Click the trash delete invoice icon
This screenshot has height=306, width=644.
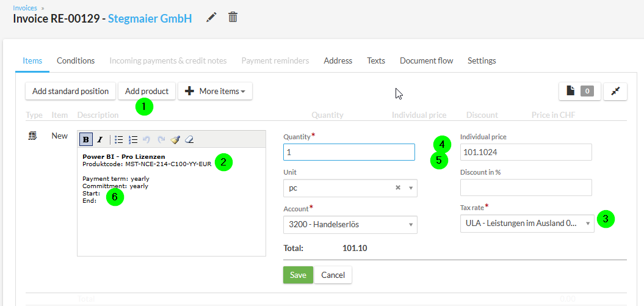point(233,17)
